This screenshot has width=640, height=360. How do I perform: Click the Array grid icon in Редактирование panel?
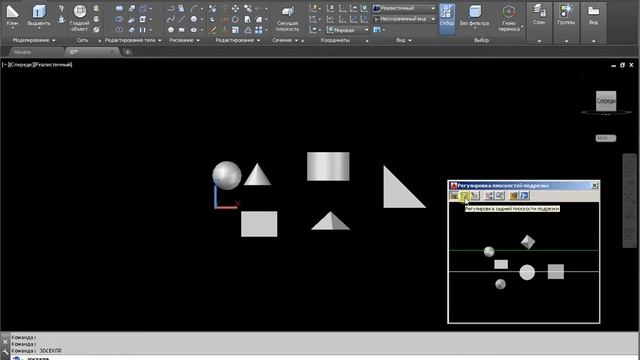pos(259,30)
